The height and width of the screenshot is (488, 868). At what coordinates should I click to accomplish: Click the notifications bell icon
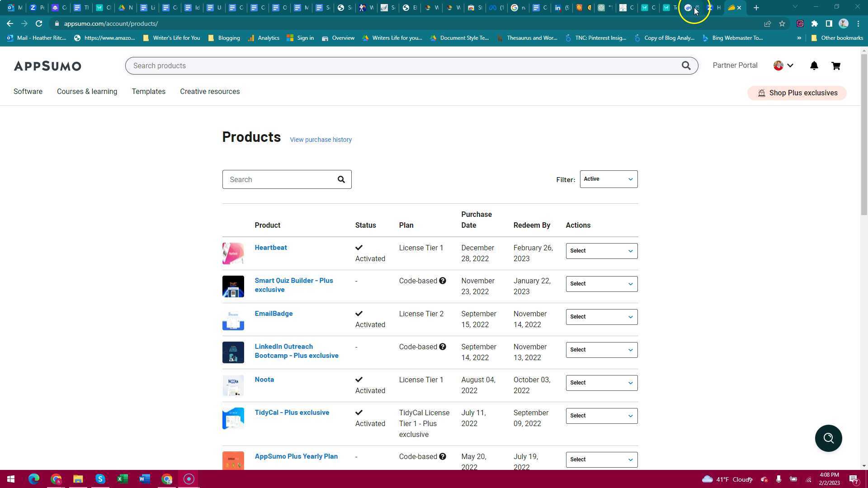(x=814, y=66)
